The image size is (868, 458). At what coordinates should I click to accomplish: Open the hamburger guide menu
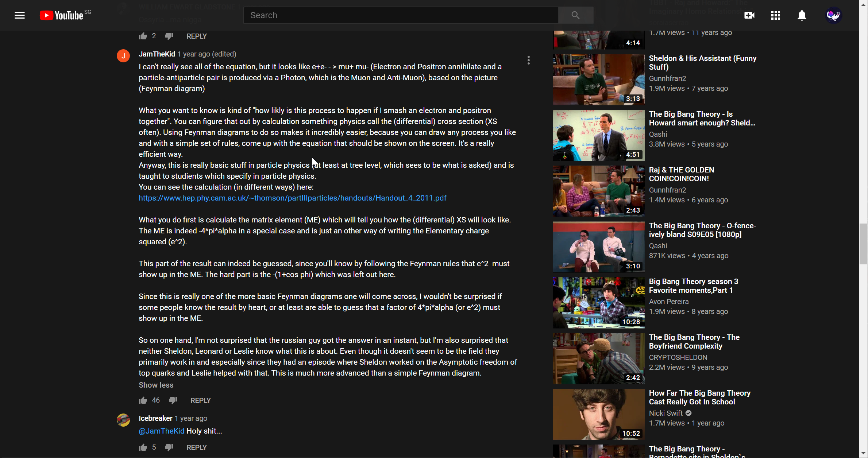point(20,15)
